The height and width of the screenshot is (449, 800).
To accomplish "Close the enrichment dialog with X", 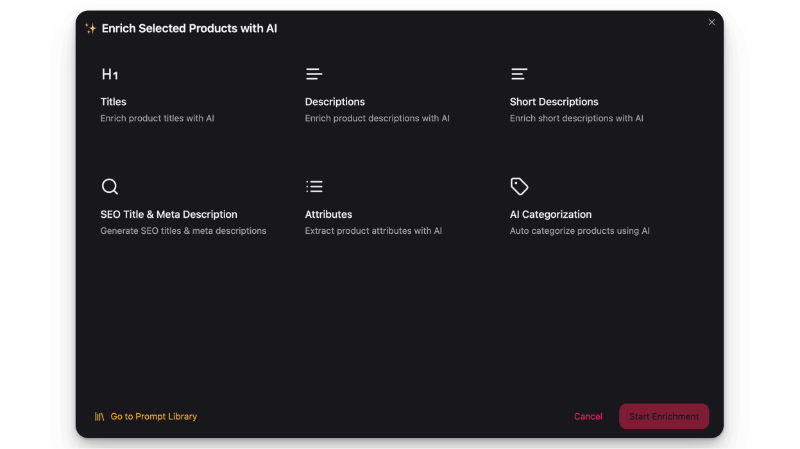I will pos(712,22).
